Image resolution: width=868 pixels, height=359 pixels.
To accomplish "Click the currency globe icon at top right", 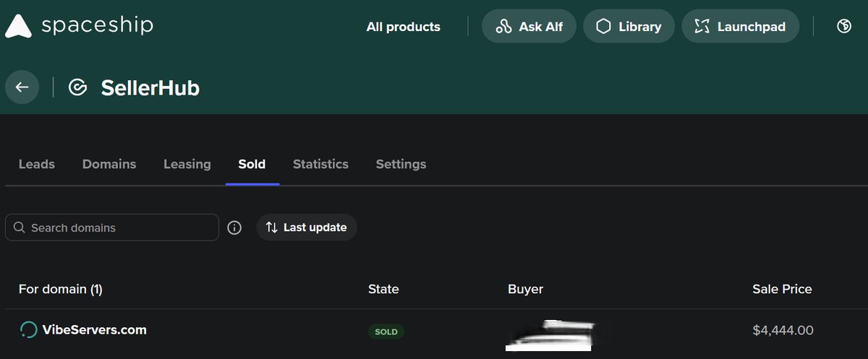I will [x=843, y=27].
